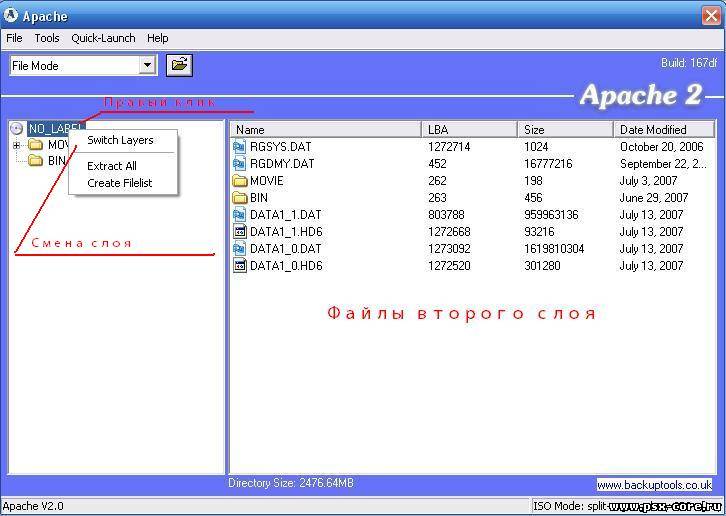
Task: Choose Switch Layers from context menu
Action: [x=120, y=140]
